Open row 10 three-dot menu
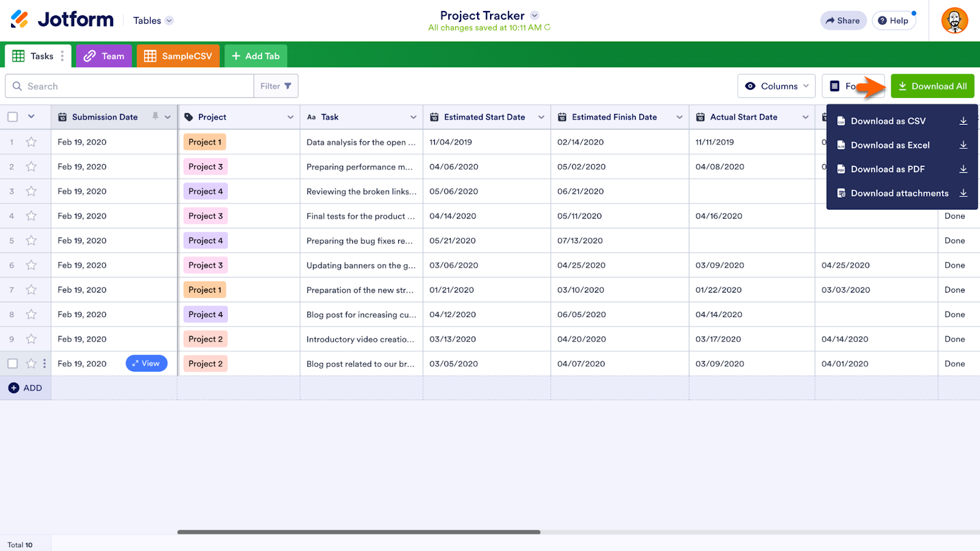Screen dimensions: 980x551 point(45,364)
